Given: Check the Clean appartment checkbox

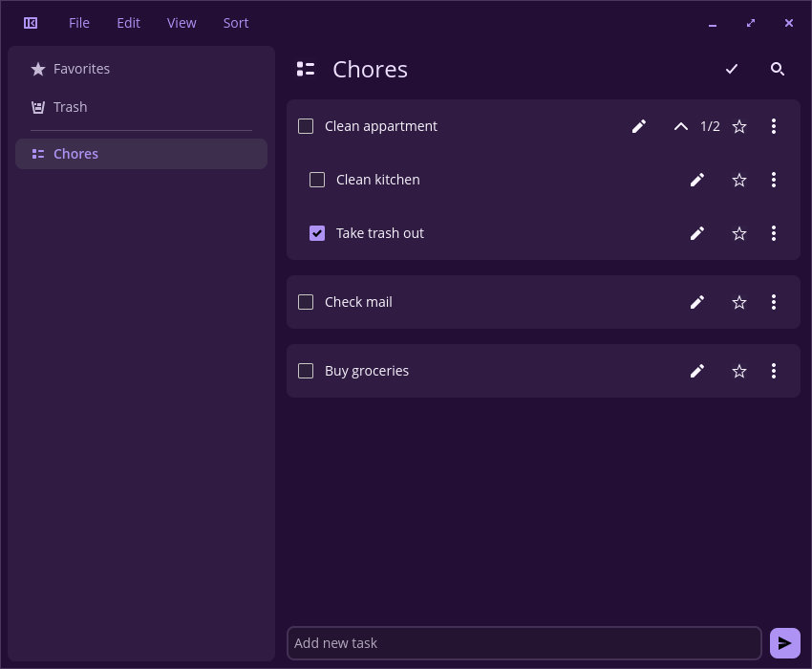Looking at the screenshot, I should (x=306, y=126).
